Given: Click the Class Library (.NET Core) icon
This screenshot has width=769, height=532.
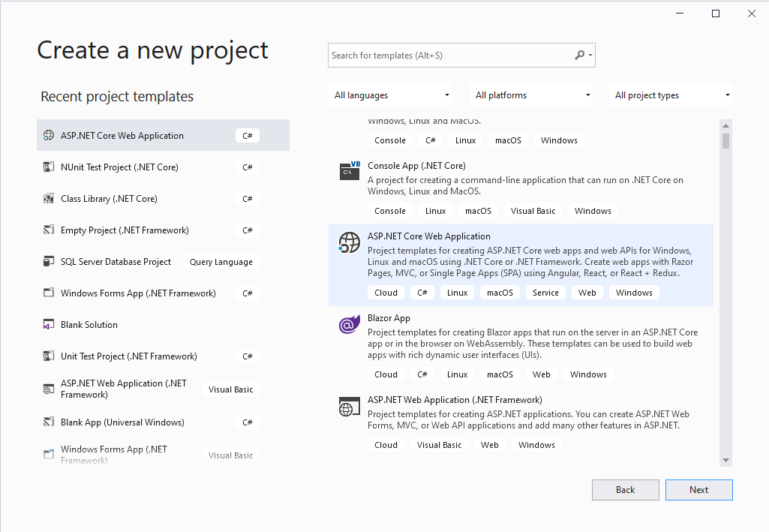Looking at the screenshot, I should [50, 198].
